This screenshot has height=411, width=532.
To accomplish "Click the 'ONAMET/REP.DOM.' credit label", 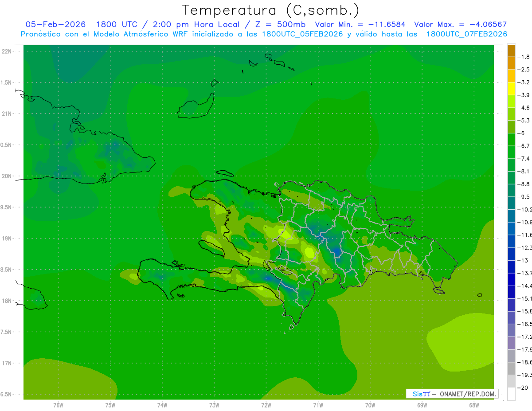I will point(468,394).
